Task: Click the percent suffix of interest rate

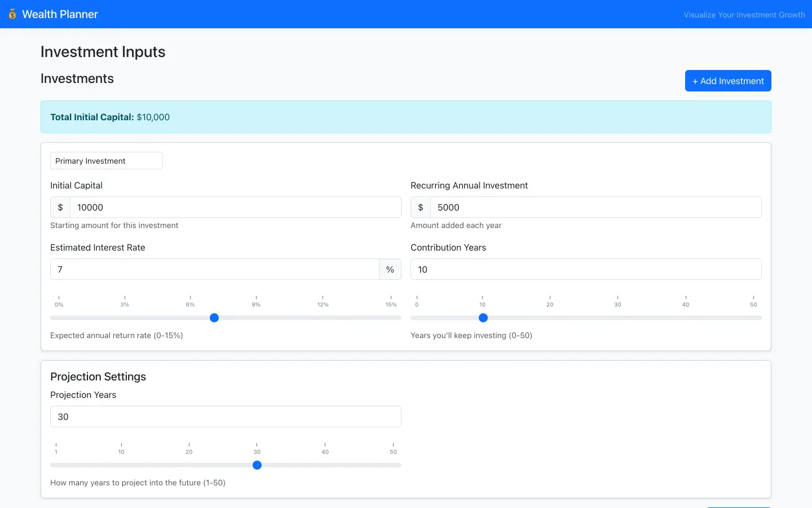Action: (x=390, y=269)
